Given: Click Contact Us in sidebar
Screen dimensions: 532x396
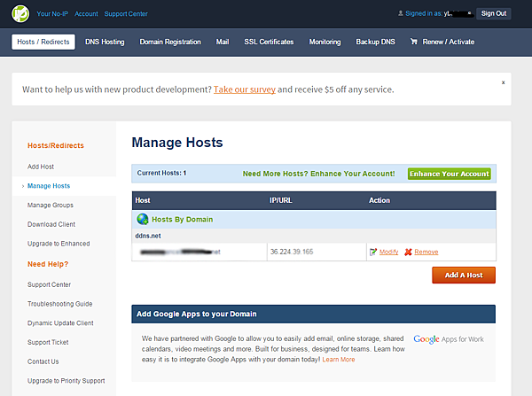Looking at the screenshot, I should tap(43, 361).
